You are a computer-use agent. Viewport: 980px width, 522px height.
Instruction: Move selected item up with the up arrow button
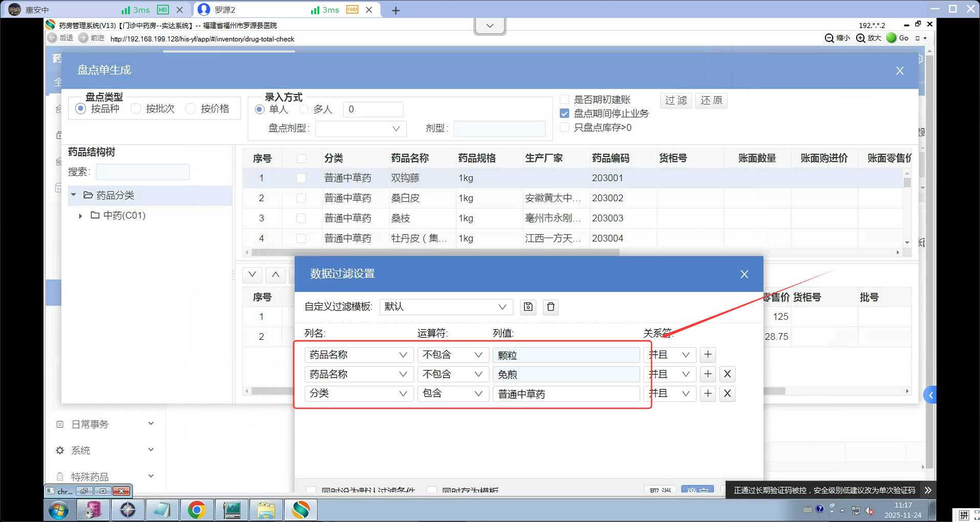276,275
